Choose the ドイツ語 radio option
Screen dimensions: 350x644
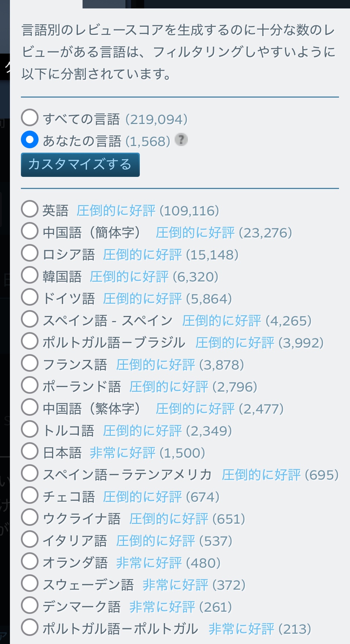coord(30,297)
